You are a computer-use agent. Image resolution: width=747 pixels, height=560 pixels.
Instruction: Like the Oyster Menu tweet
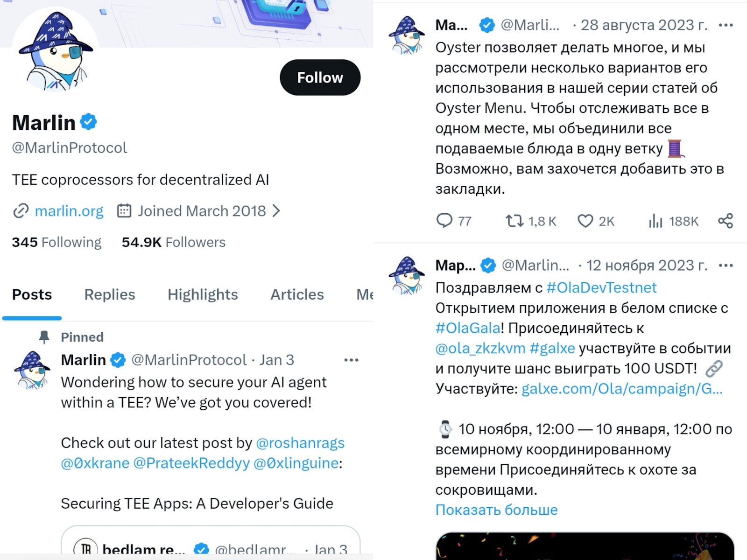coord(585,220)
